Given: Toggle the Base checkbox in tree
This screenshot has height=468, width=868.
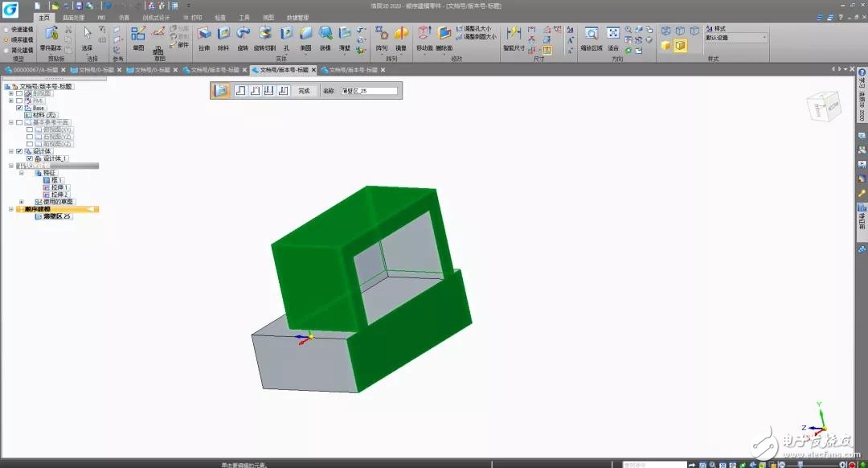Looking at the screenshot, I should [x=19, y=108].
